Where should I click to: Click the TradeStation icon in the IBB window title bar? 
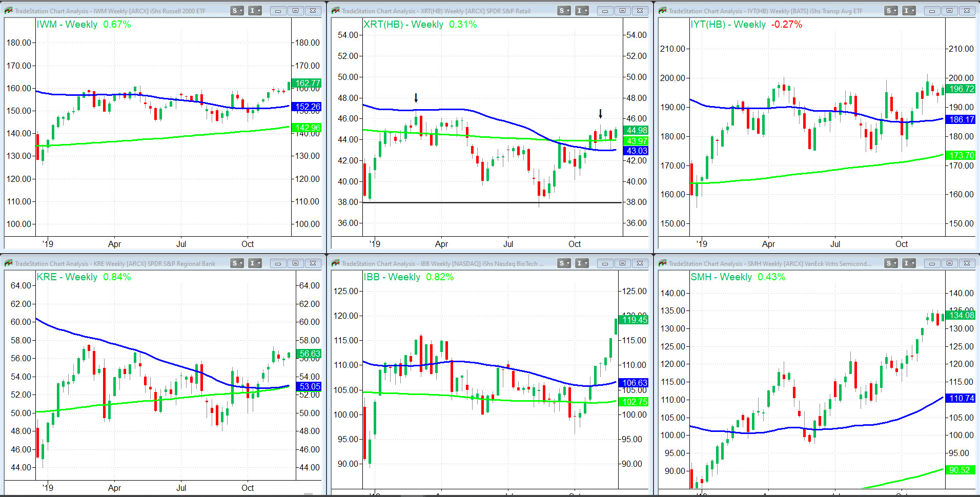336,263
